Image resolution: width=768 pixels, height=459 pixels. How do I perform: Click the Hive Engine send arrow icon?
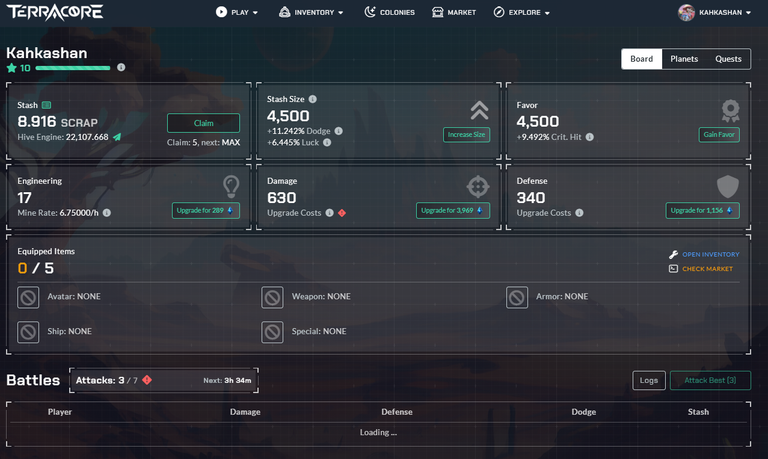tap(117, 137)
